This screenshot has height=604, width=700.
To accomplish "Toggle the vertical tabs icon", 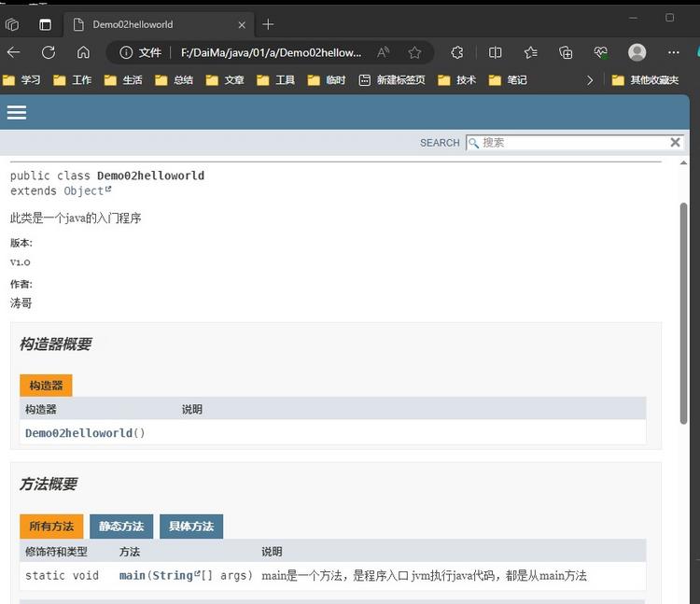I will (x=45, y=24).
